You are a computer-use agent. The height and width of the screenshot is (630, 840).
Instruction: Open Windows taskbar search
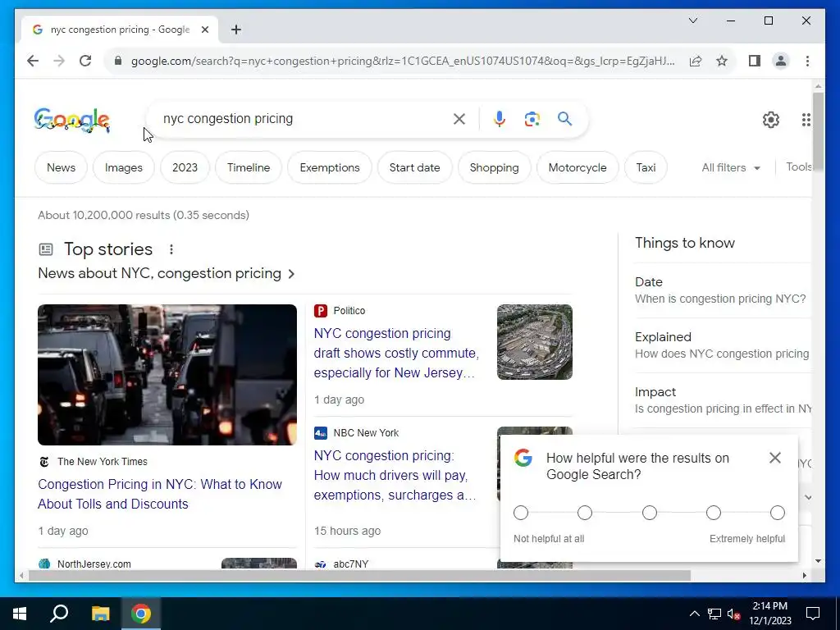click(x=59, y=614)
